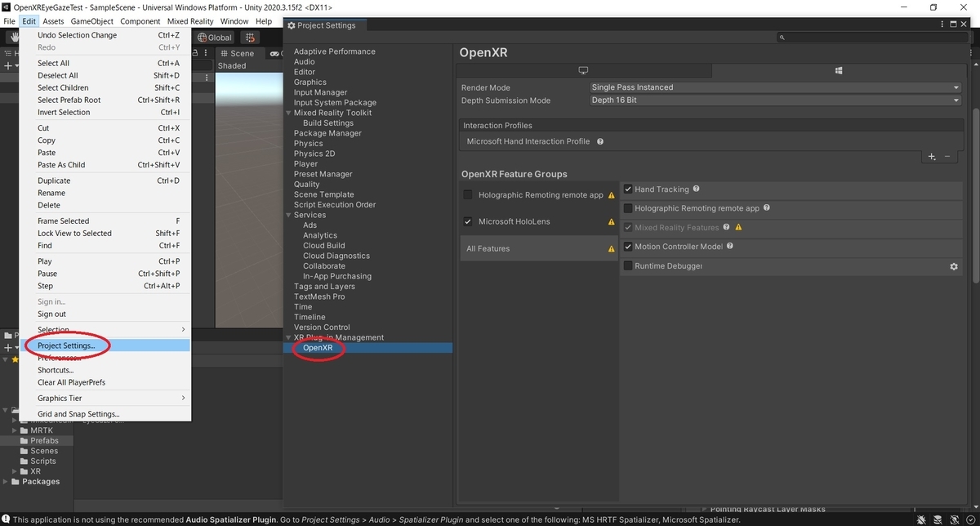The height and width of the screenshot is (526, 980).
Task: Switch to the standalone PC platform tab
Action: pyautogui.click(x=583, y=71)
